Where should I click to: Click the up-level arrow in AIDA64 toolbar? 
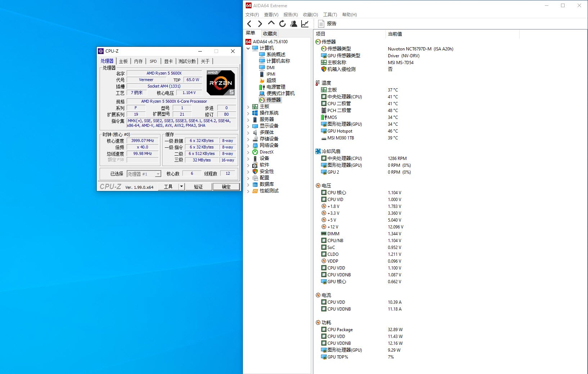(271, 23)
